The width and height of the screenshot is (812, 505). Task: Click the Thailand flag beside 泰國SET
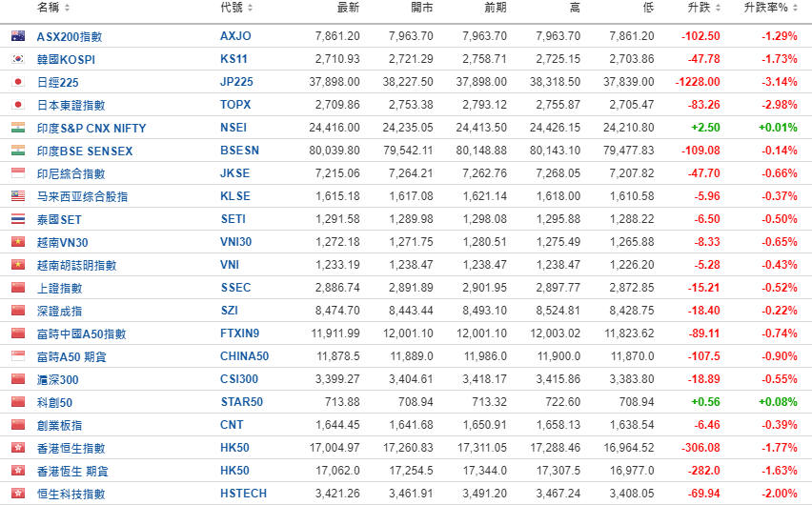pos(17,219)
